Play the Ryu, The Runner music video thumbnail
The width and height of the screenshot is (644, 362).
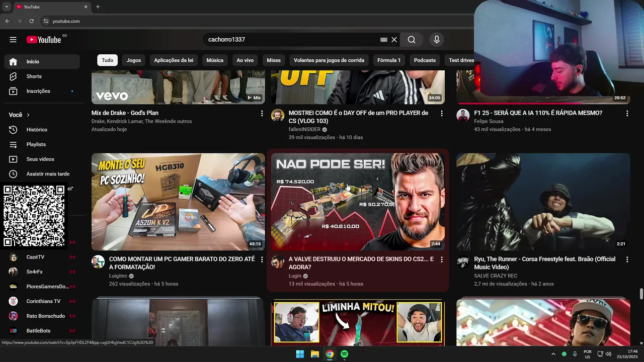pyautogui.click(x=543, y=202)
